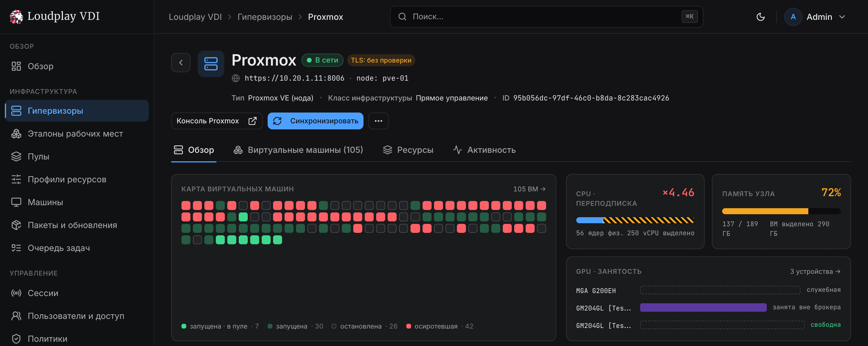This screenshot has width=868, height=346.
Task: Click the sync arrows icon
Action: tap(277, 121)
